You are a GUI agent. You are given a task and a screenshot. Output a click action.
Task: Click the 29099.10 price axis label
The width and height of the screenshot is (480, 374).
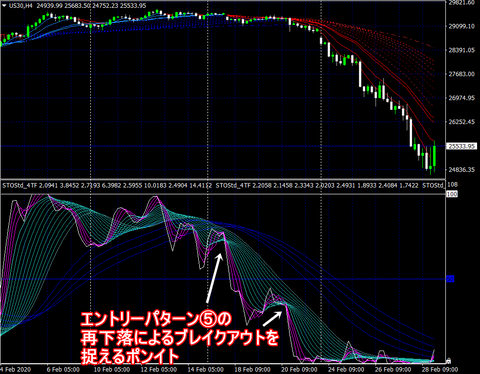pos(462,26)
